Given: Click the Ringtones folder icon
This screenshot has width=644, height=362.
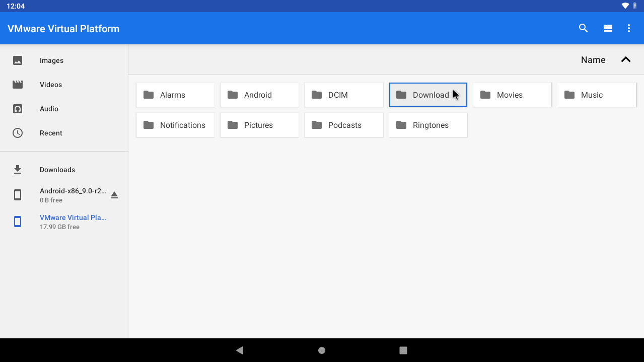Looking at the screenshot, I should (x=401, y=125).
